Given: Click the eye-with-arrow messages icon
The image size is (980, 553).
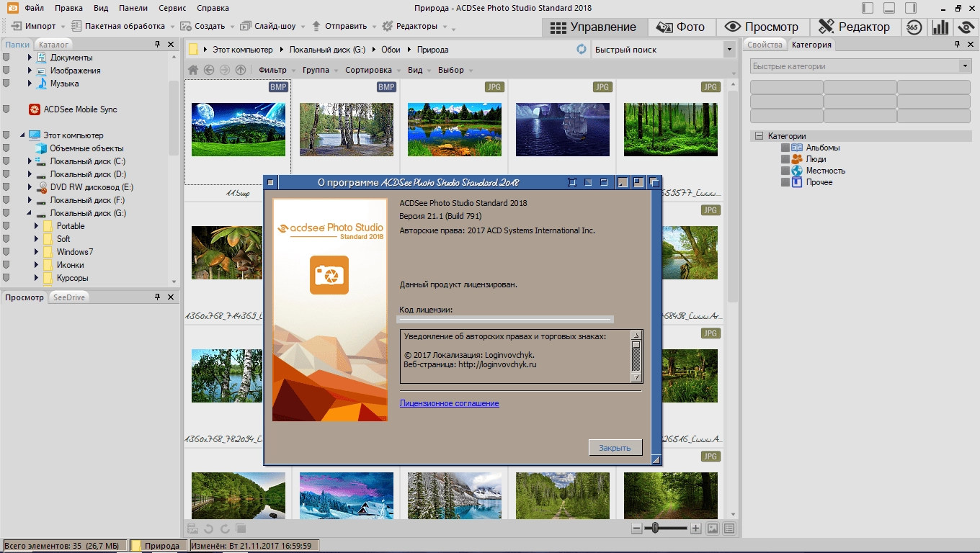Looking at the screenshot, I should click(966, 27).
